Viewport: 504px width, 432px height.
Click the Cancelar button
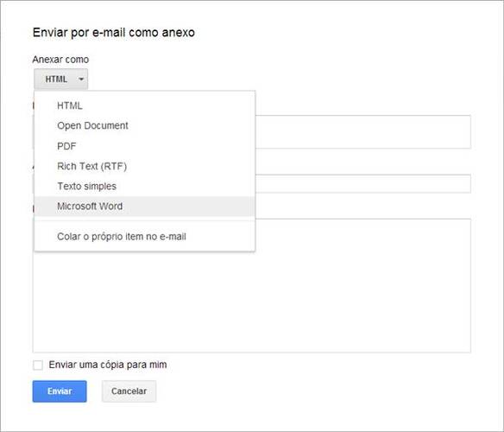click(x=129, y=391)
